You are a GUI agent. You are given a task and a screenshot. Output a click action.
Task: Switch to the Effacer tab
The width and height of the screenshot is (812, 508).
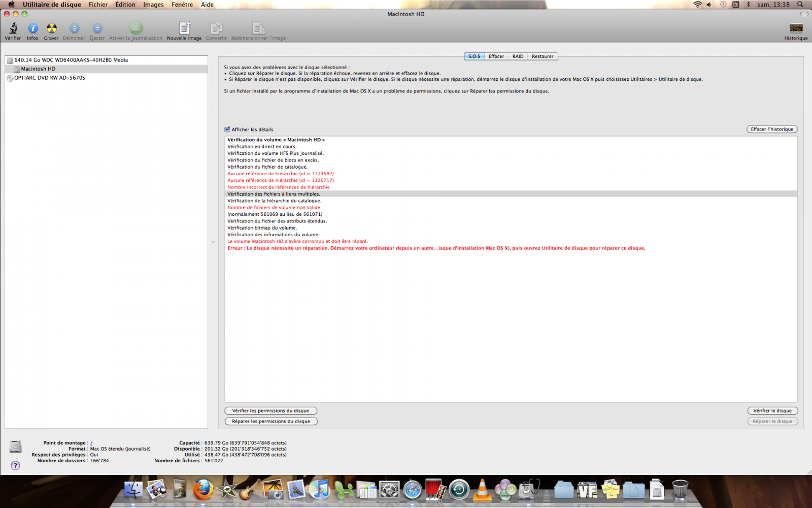point(496,56)
